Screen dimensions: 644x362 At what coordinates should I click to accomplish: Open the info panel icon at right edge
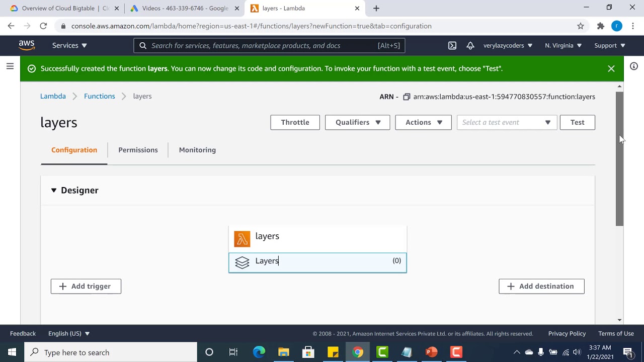[634, 66]
